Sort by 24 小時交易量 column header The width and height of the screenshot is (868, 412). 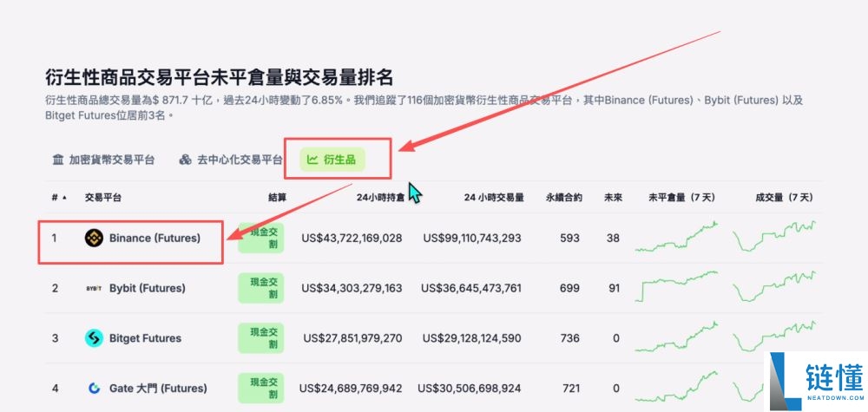point(495,198)
